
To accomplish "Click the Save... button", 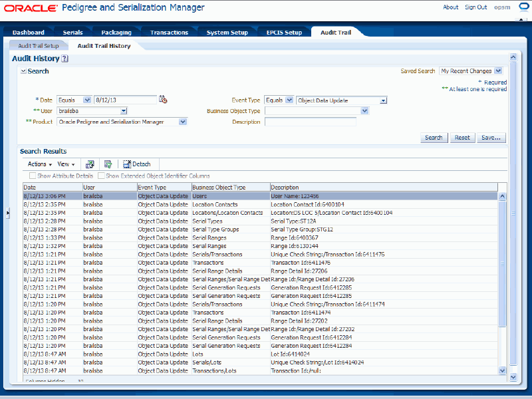I will tap(491, 138).
